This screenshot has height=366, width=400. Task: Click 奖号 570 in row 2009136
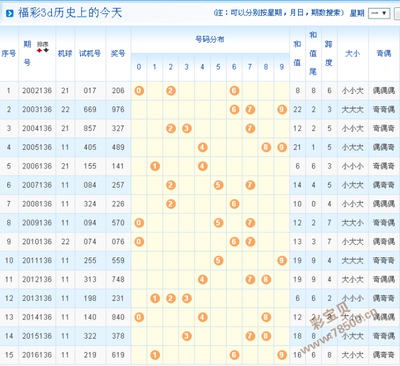[118, 223]
